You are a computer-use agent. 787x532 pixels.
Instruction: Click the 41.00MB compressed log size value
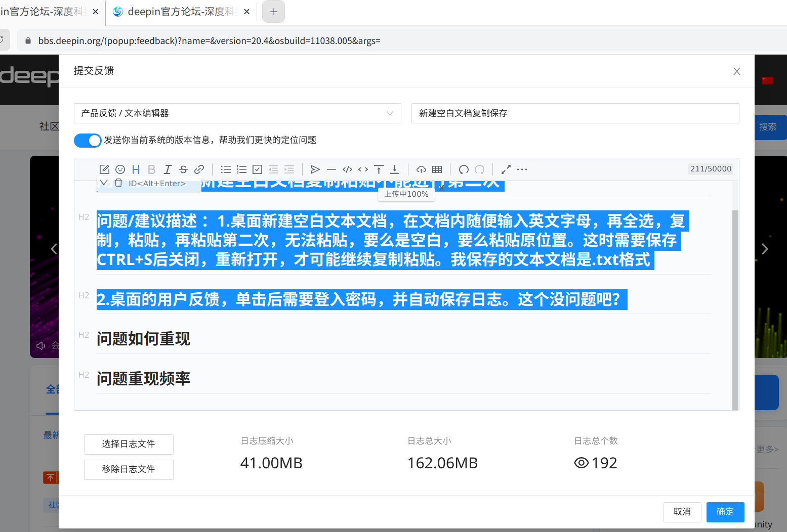coord(271,463)
